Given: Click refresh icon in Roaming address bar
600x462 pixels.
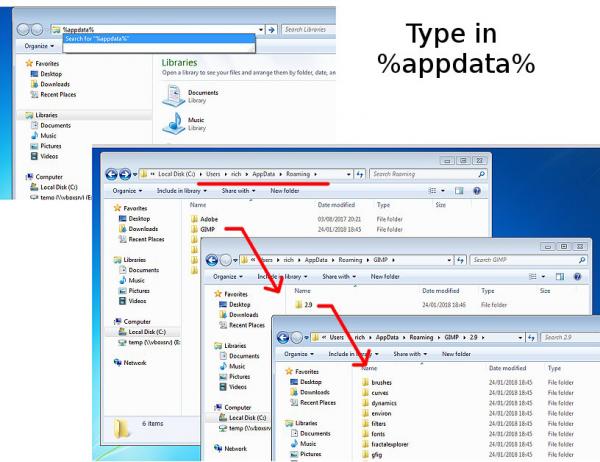Looking at the screenshot, I should 360,175.
